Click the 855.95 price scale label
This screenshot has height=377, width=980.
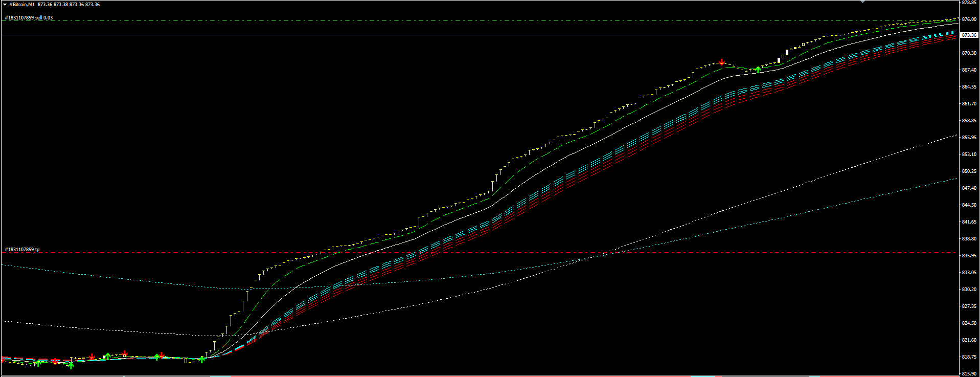click(969, 138)
